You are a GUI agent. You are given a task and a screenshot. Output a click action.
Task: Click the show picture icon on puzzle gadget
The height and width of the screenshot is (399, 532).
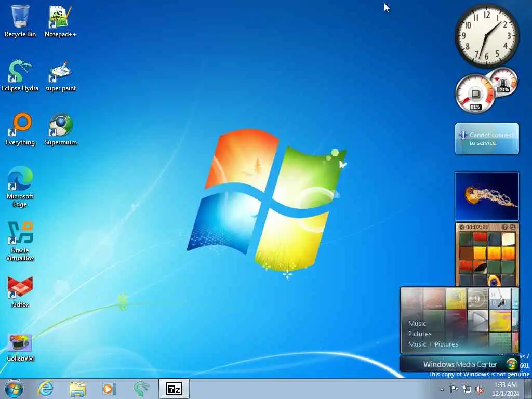[x=505, y=227]
